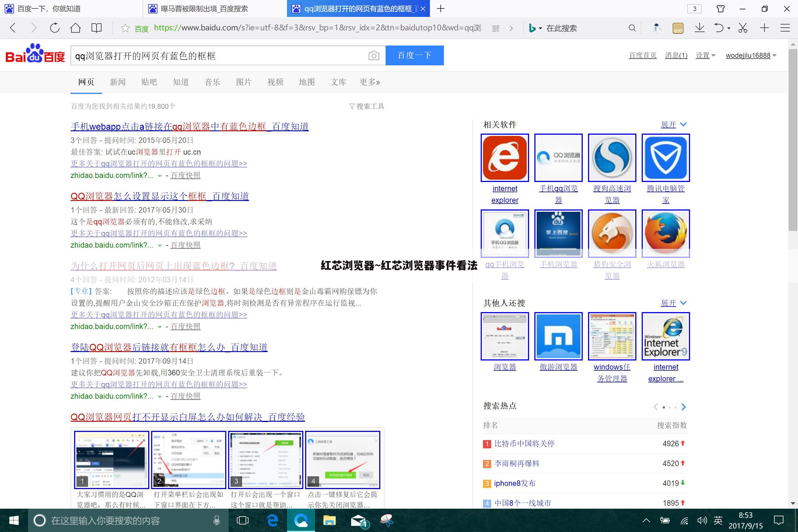
Task: Open Task View on the taskbar
Action: point(242,520)
